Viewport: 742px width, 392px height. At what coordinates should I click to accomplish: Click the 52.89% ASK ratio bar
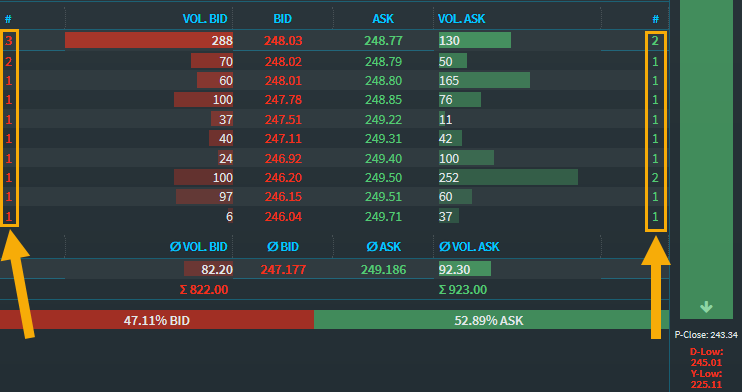491,320
